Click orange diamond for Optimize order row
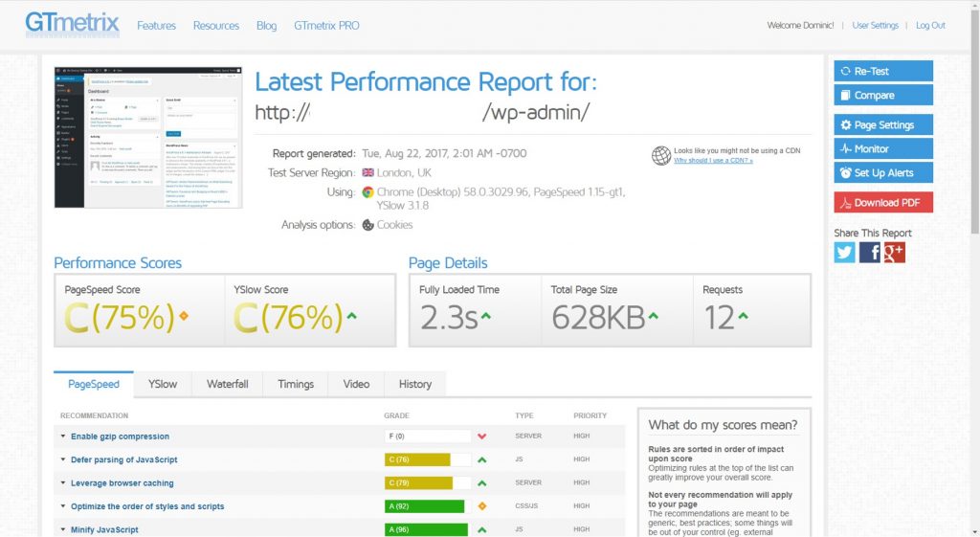This screenshot has width=980, height=537. tap(482, 506)
